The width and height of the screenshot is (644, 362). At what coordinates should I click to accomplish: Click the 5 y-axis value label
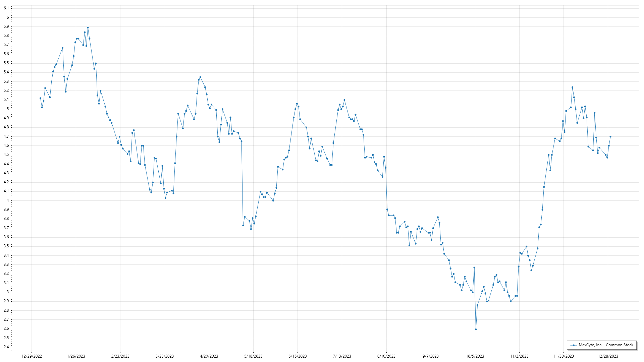pos(8,109)
